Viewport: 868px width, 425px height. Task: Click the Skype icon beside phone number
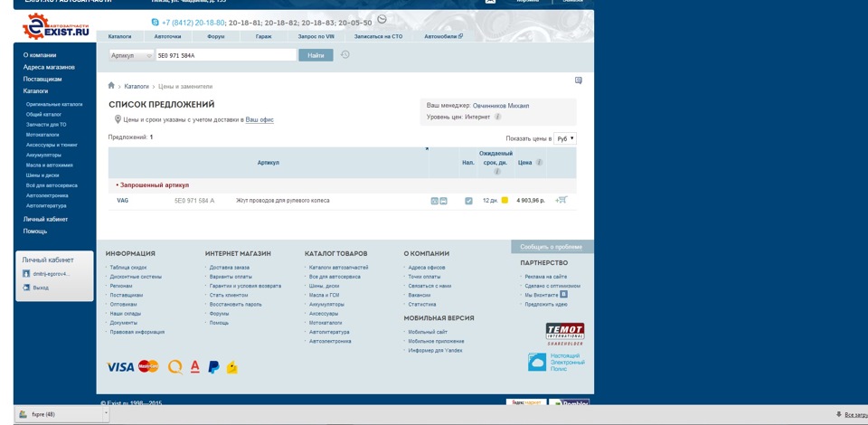click(x=155, y=23)
